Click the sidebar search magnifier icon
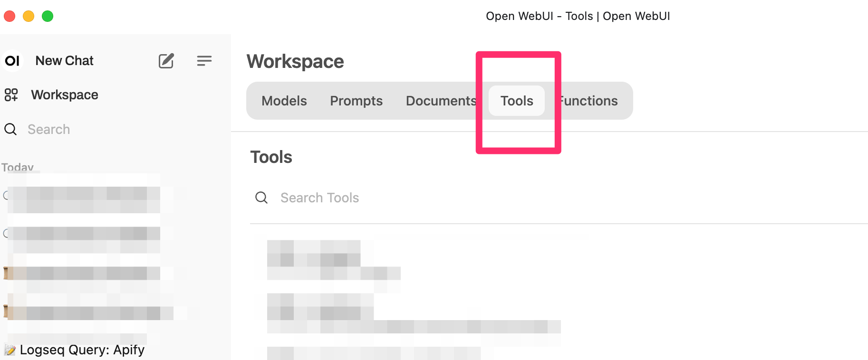The width and height of the screenshot is (868, 360). pyautogui.click(x=10, y=129)
